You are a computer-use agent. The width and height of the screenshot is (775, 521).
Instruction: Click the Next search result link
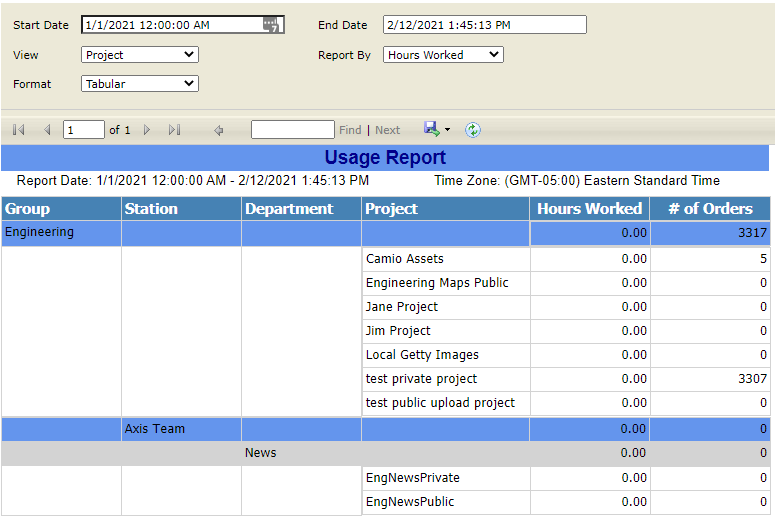(x=387, y=130)
